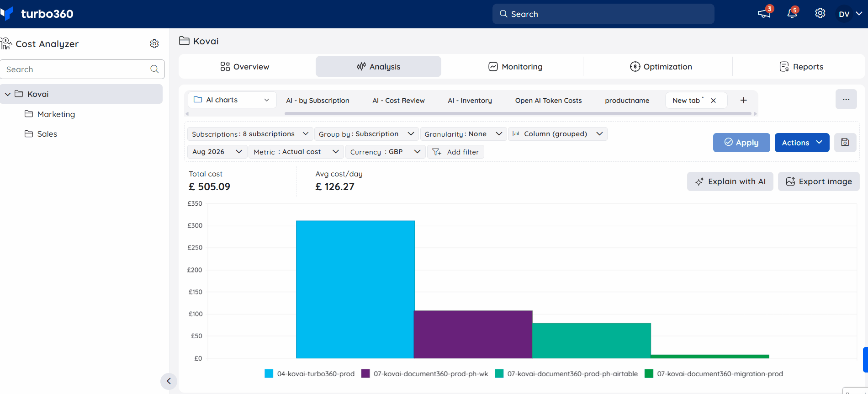The image size is (868, 394).
Task: Click the blue 04-kovai-turbo360-prod bar
Action: point(355,289)
